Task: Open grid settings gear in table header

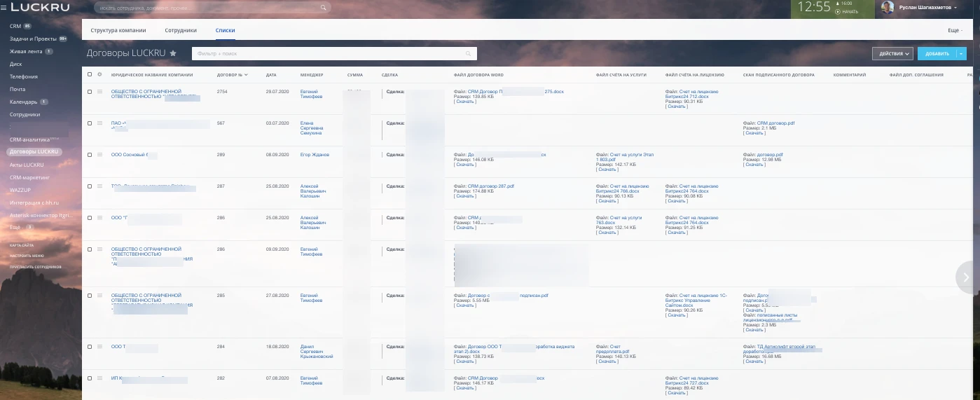Action: point(99,74)
